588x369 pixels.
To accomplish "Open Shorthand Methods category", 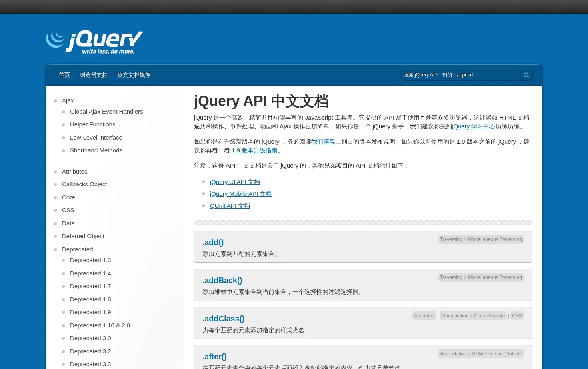I will (96, 150).
